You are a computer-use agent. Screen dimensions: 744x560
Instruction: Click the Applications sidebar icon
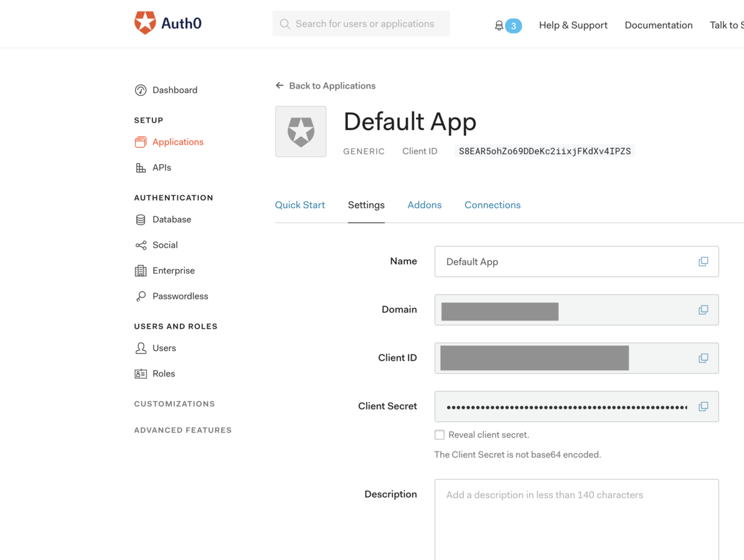coord(141,142)
